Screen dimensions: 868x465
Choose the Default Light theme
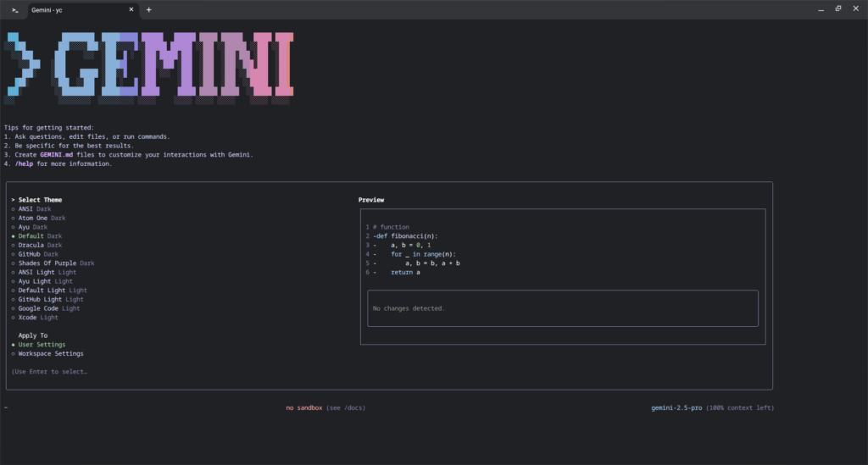pyautogui.click(x=49, y=291)
